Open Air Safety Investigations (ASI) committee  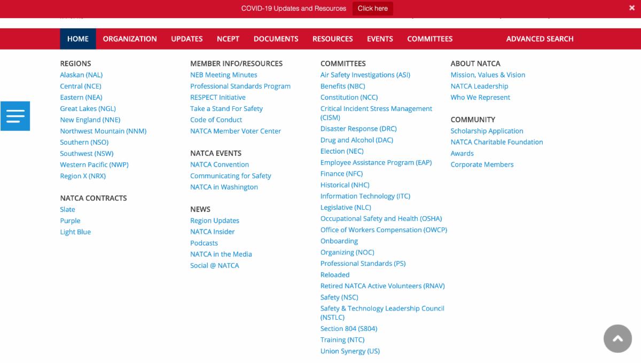(365, 75)
